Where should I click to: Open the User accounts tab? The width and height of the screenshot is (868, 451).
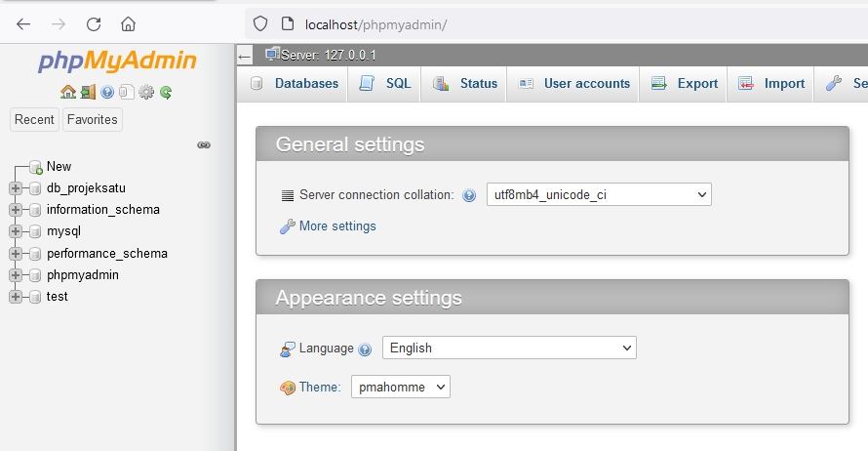(573, 84)
